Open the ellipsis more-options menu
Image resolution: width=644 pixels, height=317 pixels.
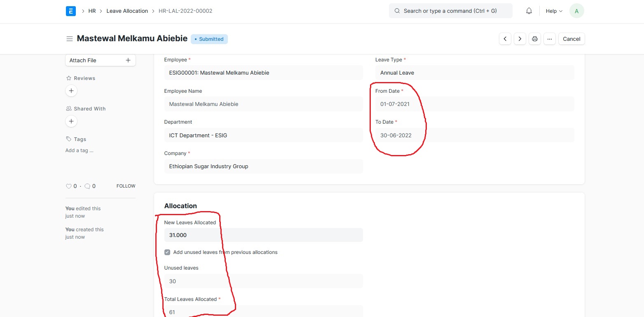pyautogui.click(x=549, y=39)
